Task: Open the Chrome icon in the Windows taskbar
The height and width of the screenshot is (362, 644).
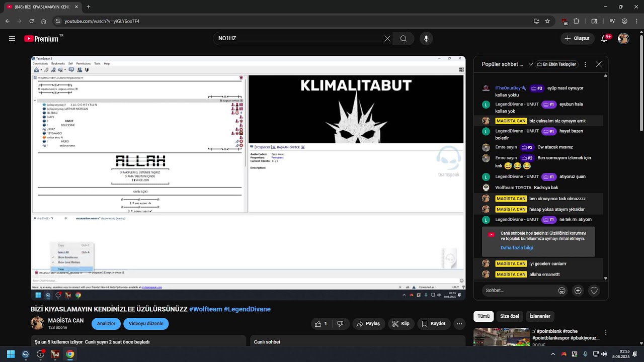Action: (x=70, y=354)
